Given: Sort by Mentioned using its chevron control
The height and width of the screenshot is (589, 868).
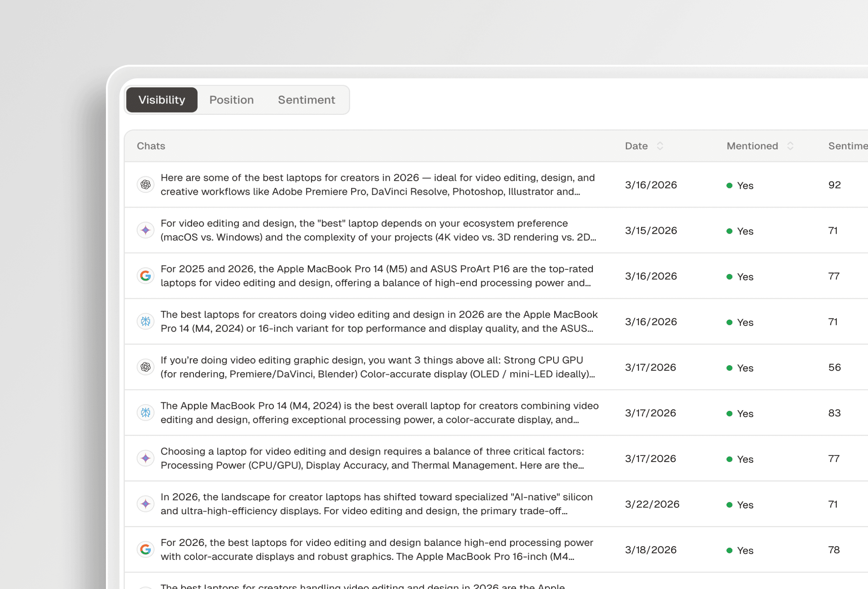Looking at the screenshot, I should coord(790,146).
